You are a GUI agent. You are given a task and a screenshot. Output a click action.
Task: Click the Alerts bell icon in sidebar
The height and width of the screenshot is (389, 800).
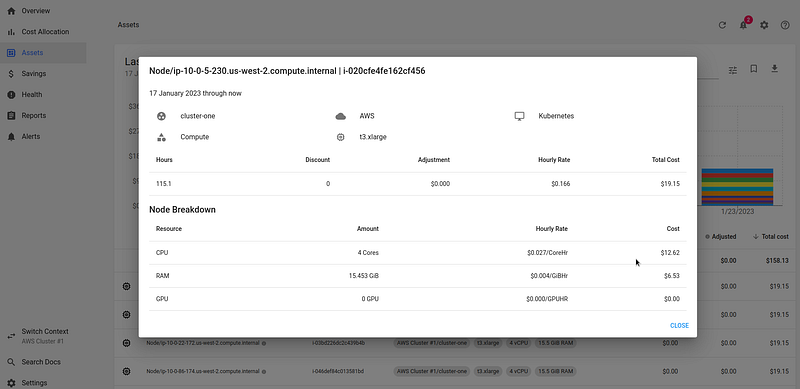(11, 136)
